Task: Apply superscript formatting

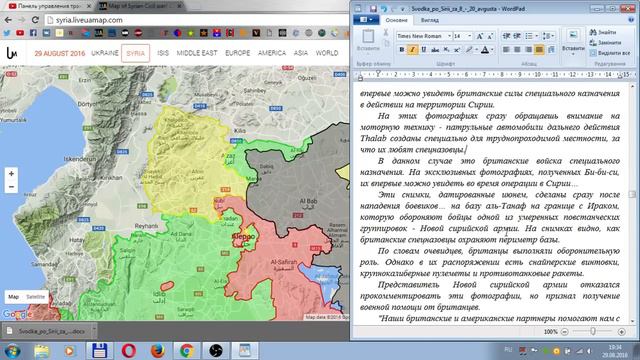Action: pyautogui.click(x=457, y=50)
